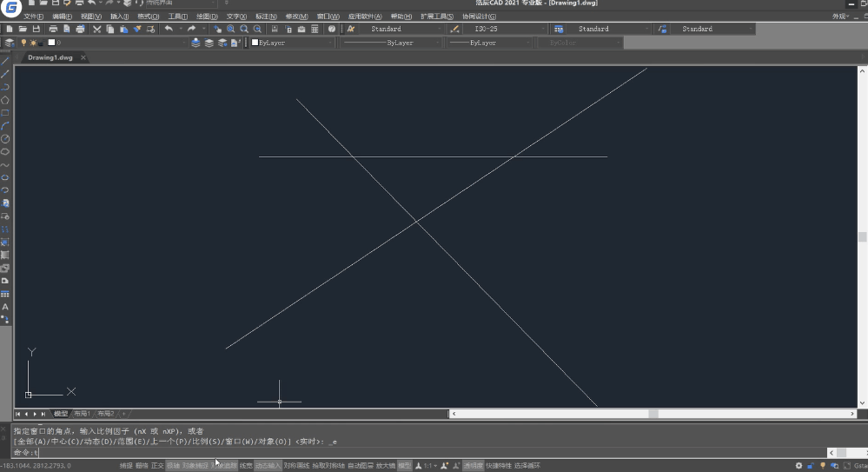Select the Multiline Text tool
Screen dimensions: 868x472
pos(5,307)
